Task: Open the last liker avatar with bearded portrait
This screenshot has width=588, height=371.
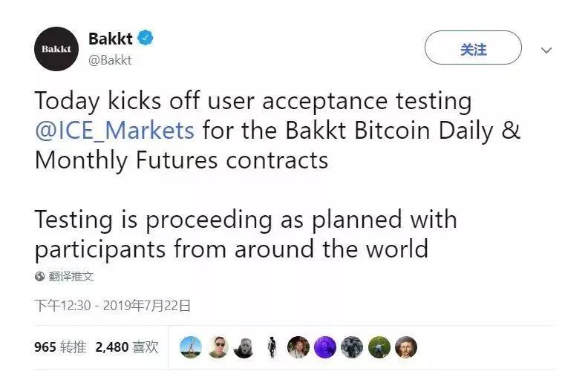Action: [x=406, y=347]
